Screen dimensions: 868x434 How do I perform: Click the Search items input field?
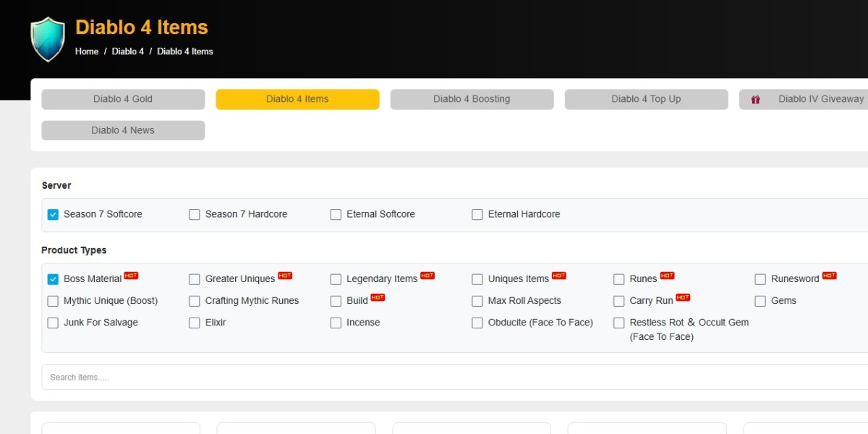434,377
